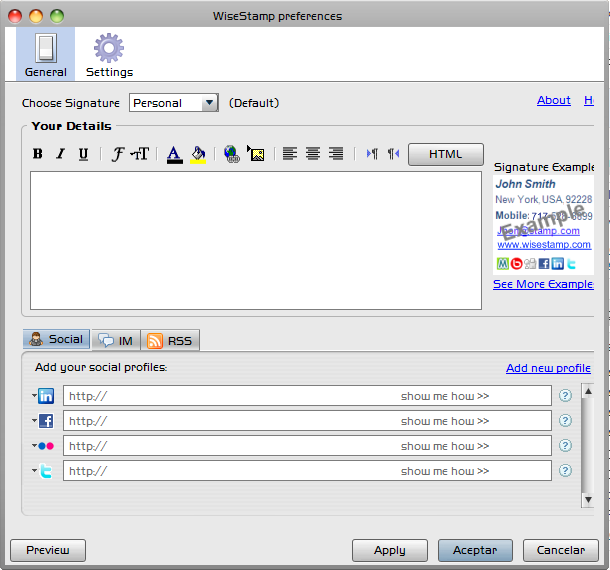
Task: Align signature text to the right
Action: point(336,154)
